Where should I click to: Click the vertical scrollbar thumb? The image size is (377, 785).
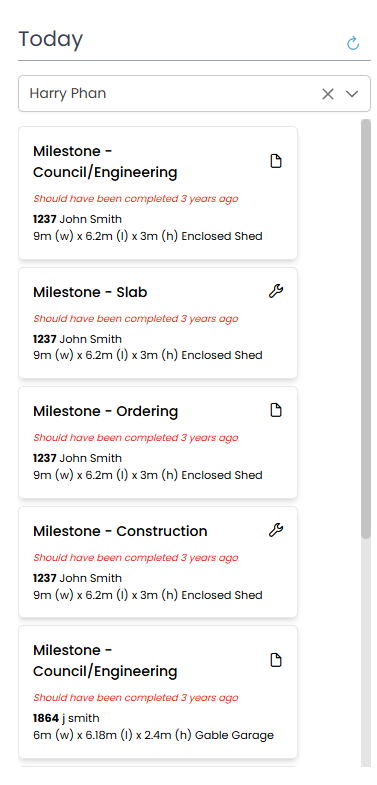coord(366,329)
